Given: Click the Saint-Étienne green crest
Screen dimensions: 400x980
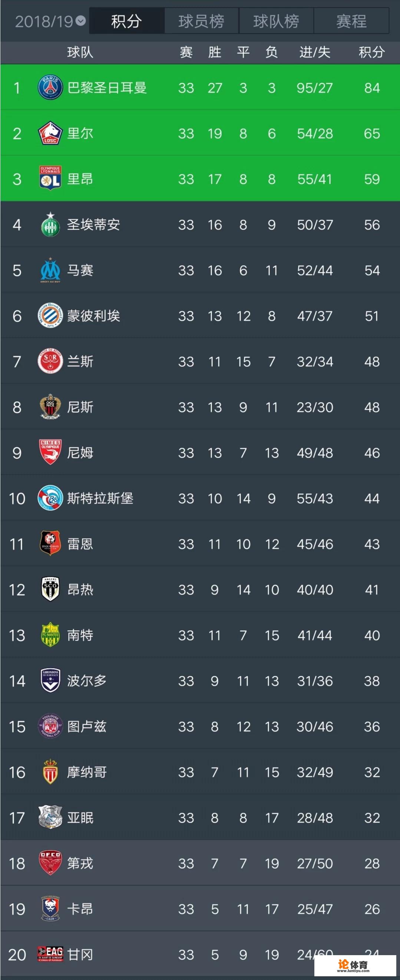Looking at the screenshot, I should point(50,224).
